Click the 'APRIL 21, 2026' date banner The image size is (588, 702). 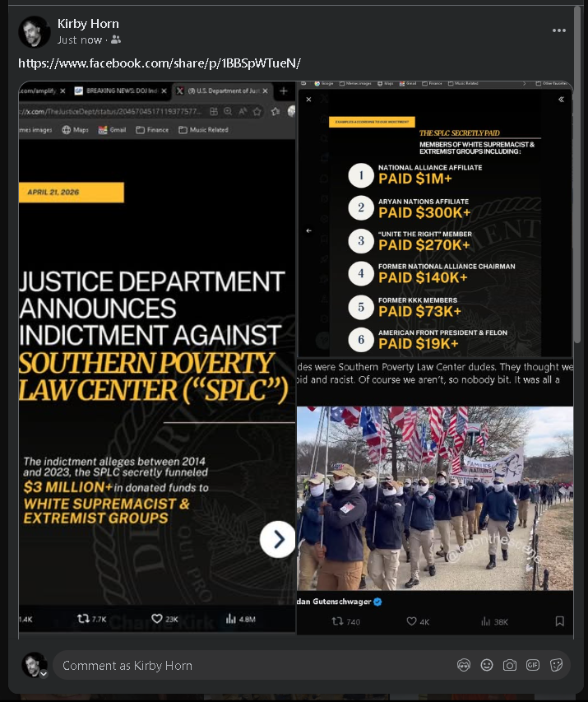pyautogui.click(x=72, y=193)
